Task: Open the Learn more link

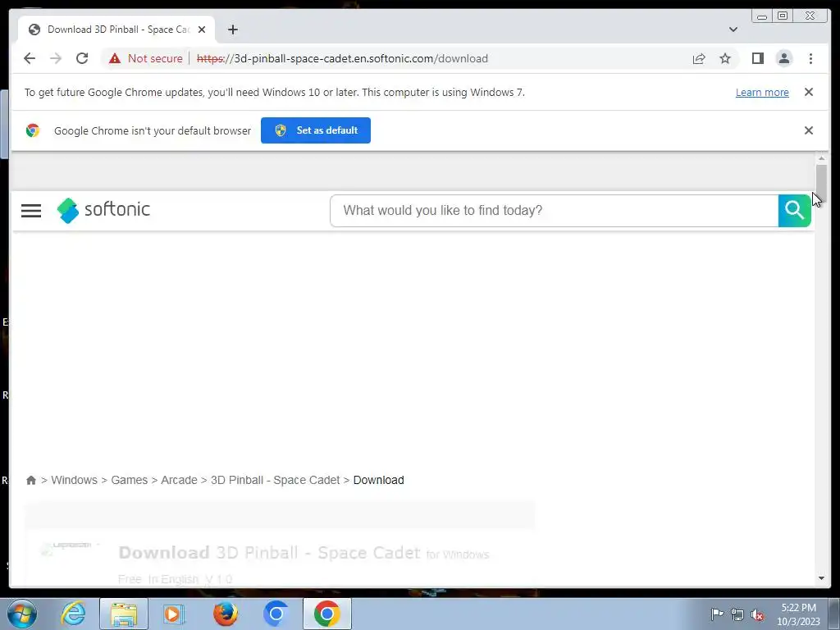Action: pyautogui.click(x=762, y=92)
